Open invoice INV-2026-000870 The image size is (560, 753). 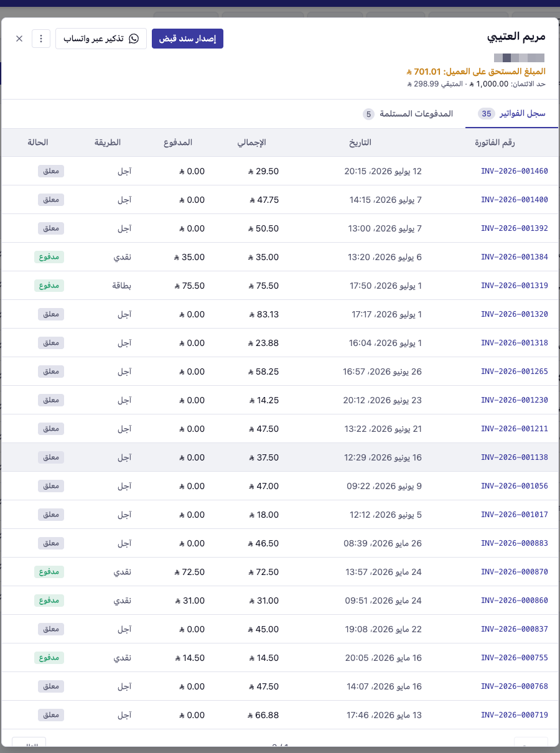pos(515,572)
